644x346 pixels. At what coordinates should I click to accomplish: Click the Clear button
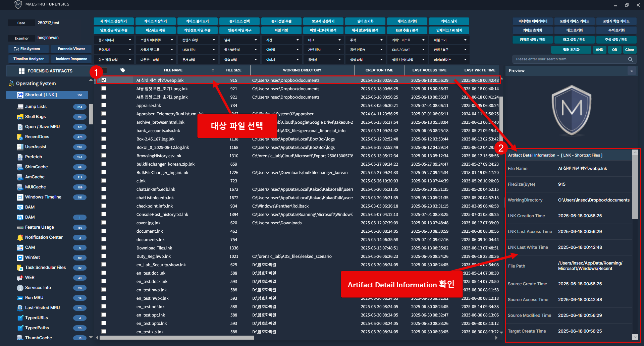coord(629,50)
